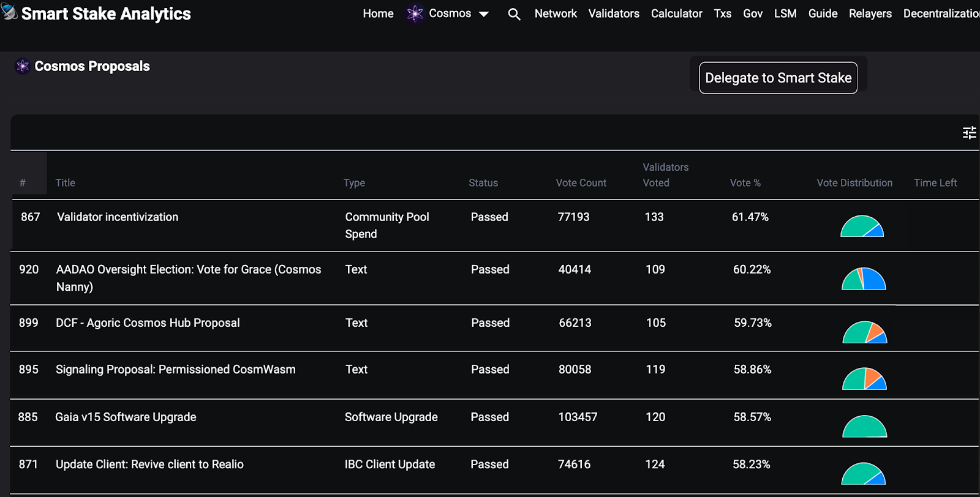Viewport: 980px width, 497px height.
Task: Open the LSM page
Action: pos(785,13)
